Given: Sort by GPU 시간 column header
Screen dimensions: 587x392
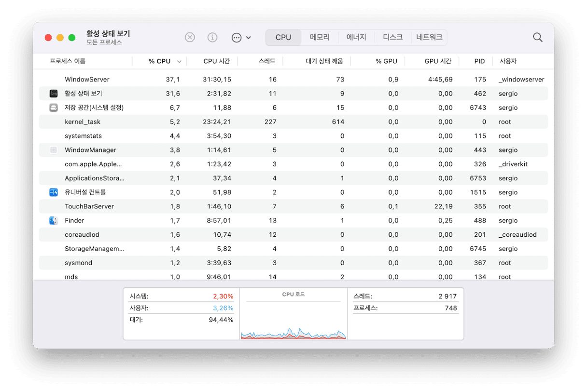Looking at the screenshot, I should pyautogui.click(x=438, y=61).
